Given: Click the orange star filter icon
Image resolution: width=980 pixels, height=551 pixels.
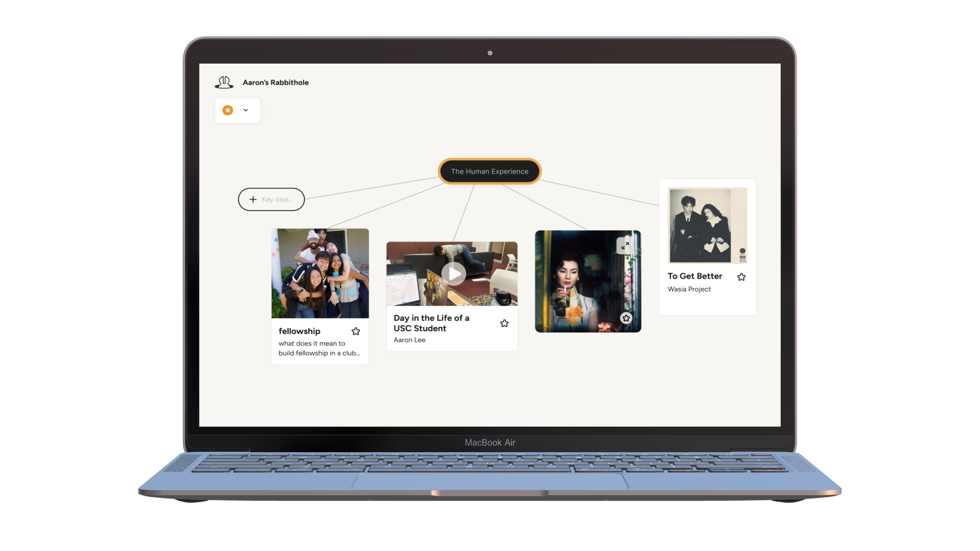Looking at the screenshot, I should click(228, 110).
